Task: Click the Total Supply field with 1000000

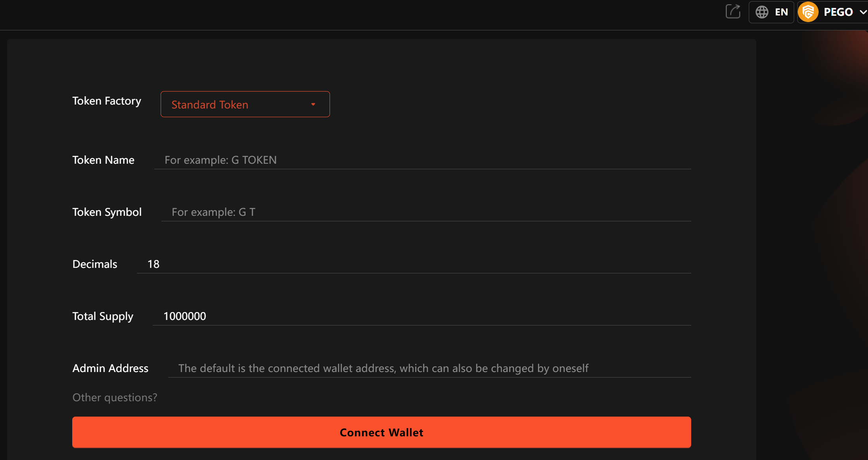Action: 422,316
